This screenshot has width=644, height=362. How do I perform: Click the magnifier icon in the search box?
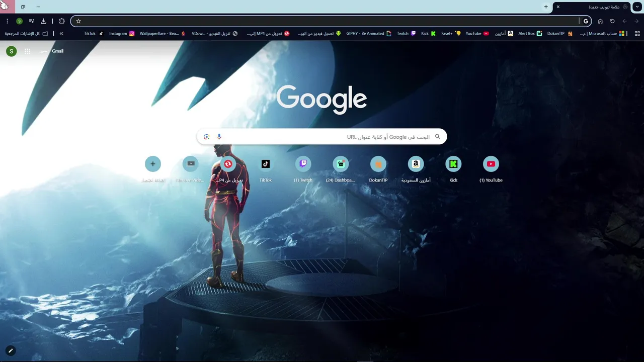point(438,137)
